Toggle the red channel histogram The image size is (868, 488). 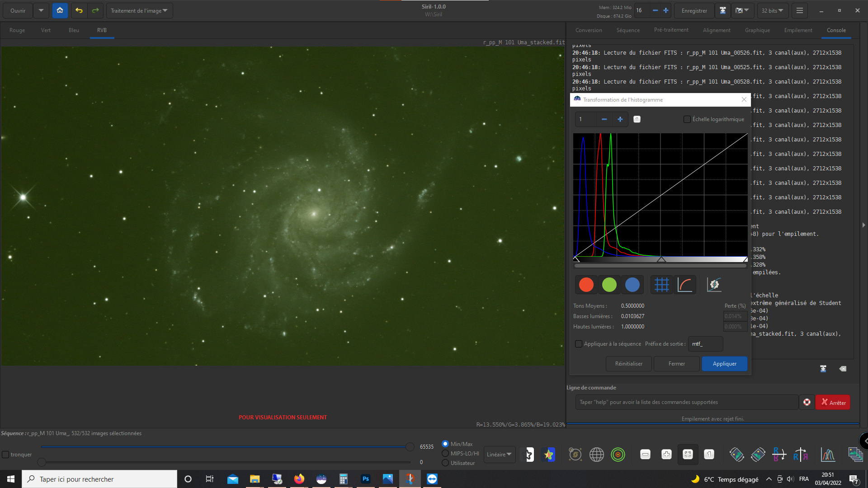pyautogui.click(x=586, y=285)
